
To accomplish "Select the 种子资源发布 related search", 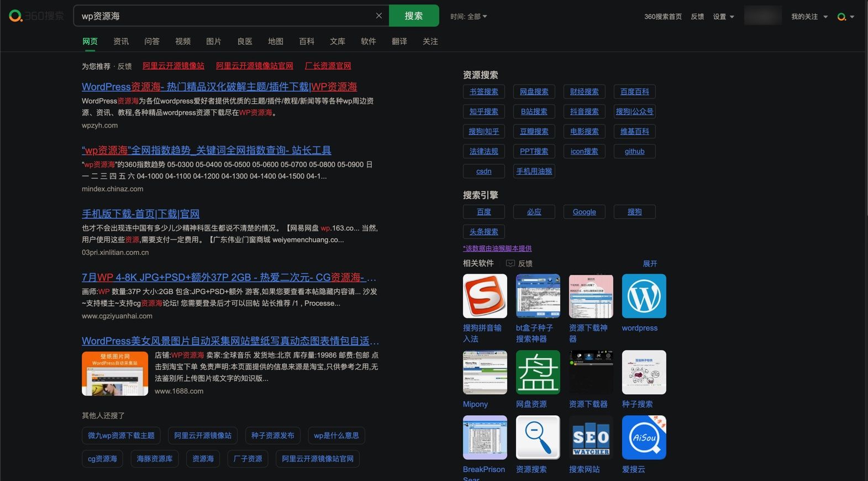I will (273, 436).
